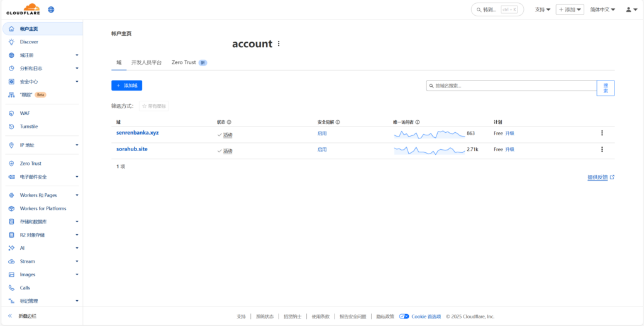
Task: Click the Images sidebar icon
Action: [x=11, y=274]
